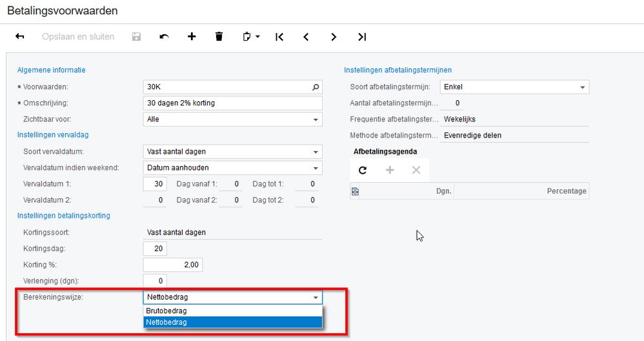
Task: Click the Omschrijving text field
Action: (x=232, y=103)
